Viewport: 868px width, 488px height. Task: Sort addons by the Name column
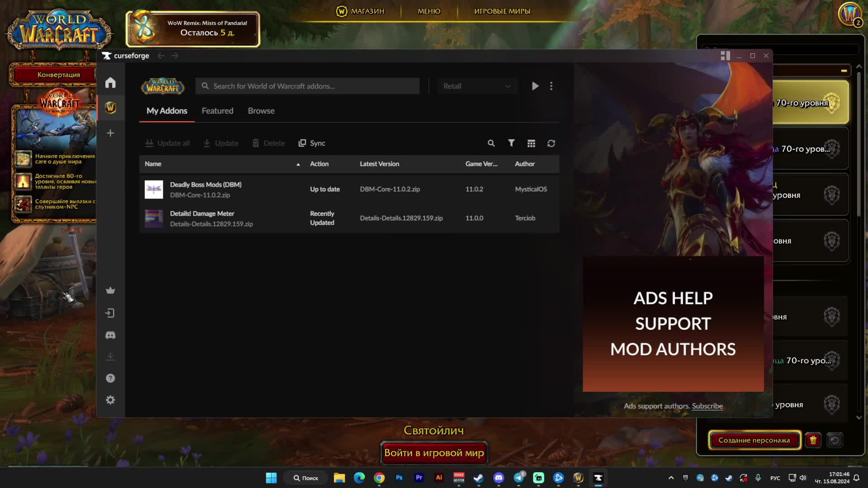(x=153, y=164)
